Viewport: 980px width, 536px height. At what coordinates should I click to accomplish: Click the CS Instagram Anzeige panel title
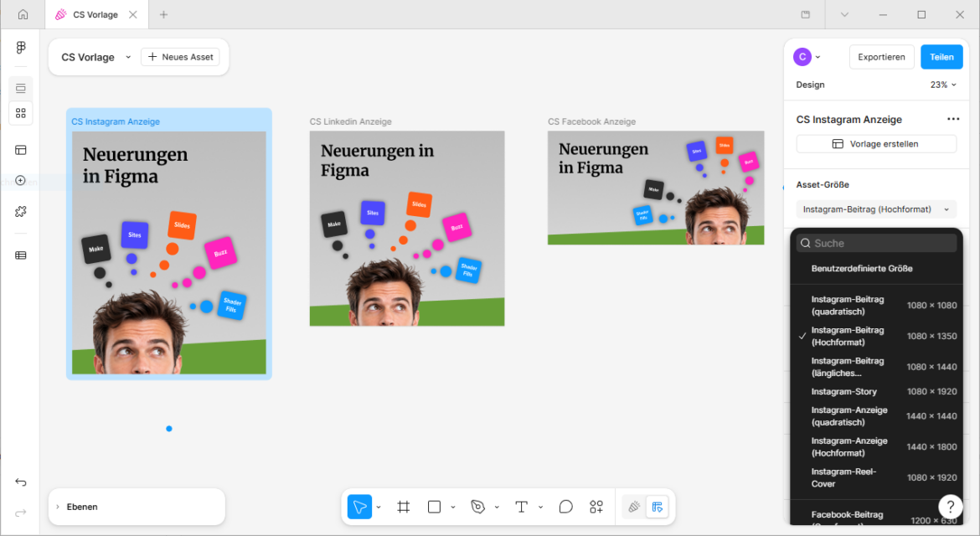click(x=848, y=119)
